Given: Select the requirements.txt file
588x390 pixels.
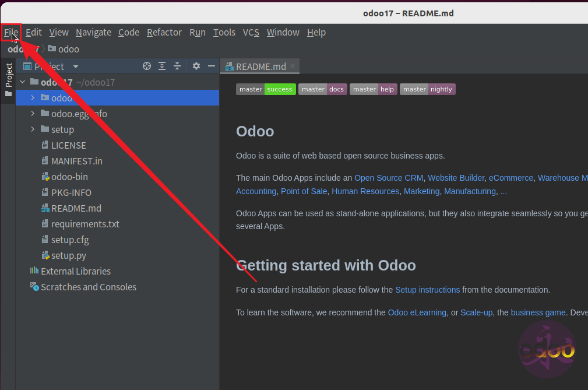Looking at the screenshot, I should click(x=117, y=224).
